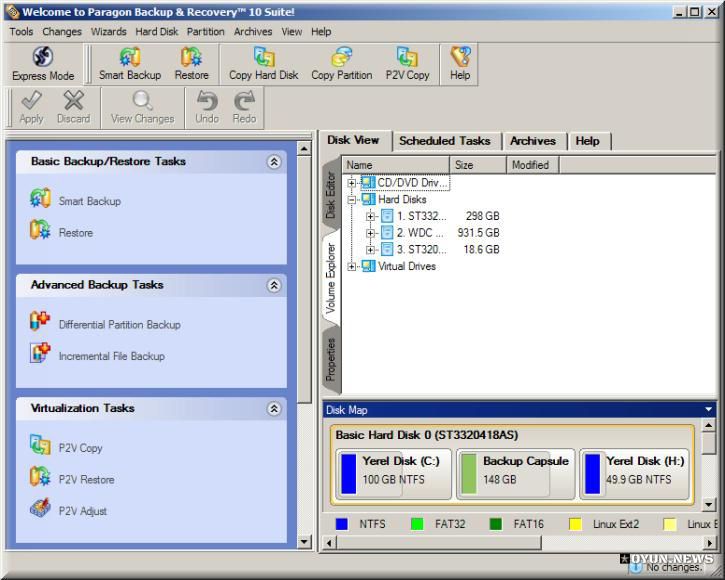Image resolution: width=725 pixels, height=580 pixels.
Task: Click the Disk Map horizontal scrollbar right arrow
Action: 710,542
